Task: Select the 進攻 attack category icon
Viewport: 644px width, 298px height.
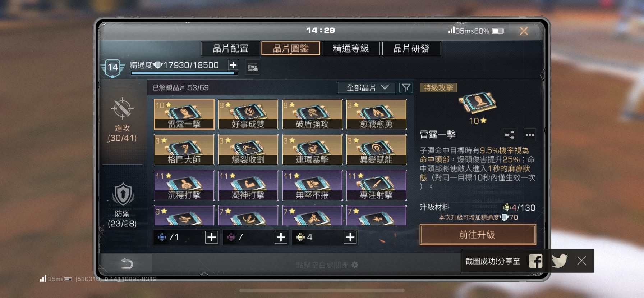Action: pos(122,108)
